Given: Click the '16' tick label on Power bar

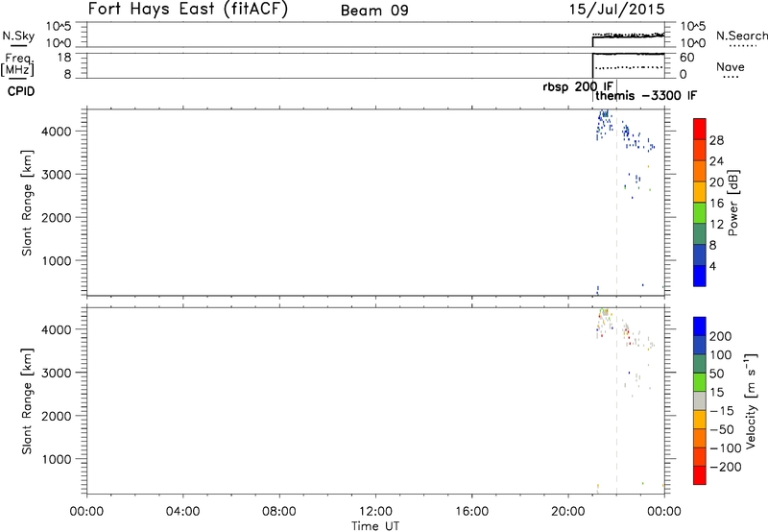Looking at the screenshot, I should point(716,204).
